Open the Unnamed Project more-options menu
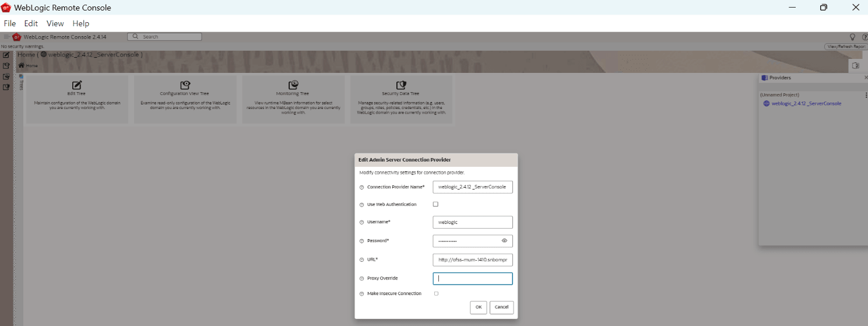Image resolution: width=868 pixels, height=326 pixels. pyautogui.click(x=866, y=95)
